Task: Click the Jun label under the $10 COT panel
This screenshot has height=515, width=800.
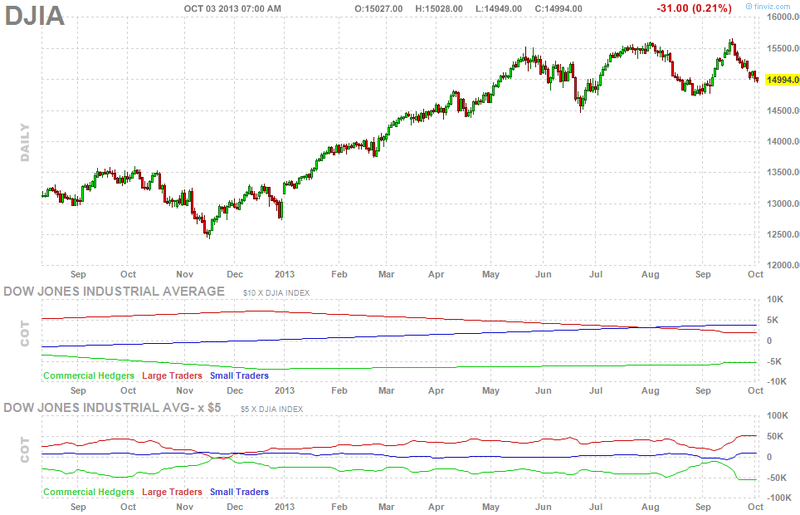Action: coord(543,391)
